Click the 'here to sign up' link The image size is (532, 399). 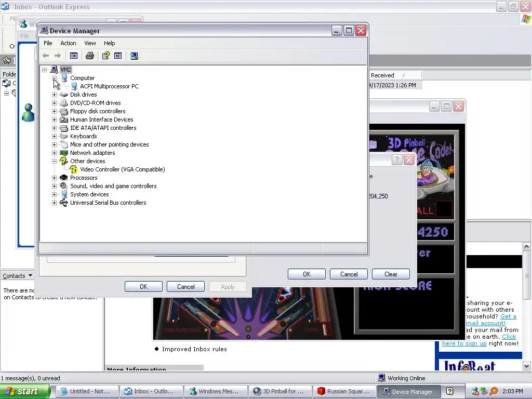(464, 343)
